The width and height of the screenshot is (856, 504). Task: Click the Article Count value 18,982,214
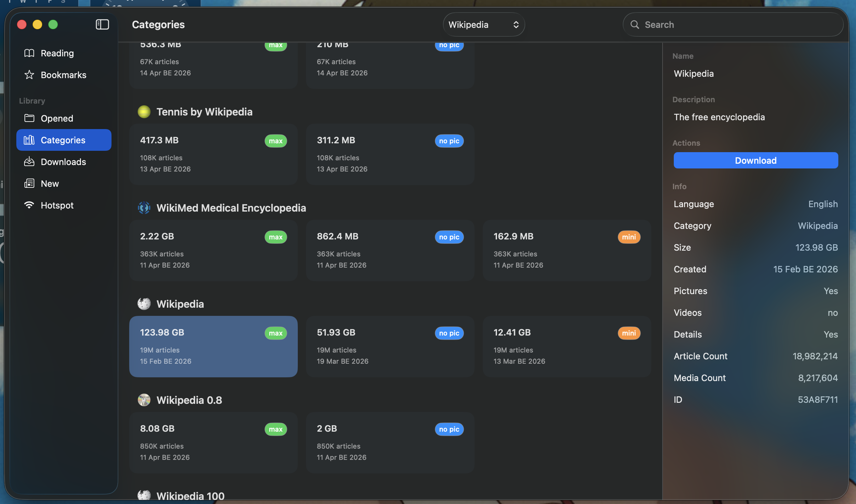815,356
